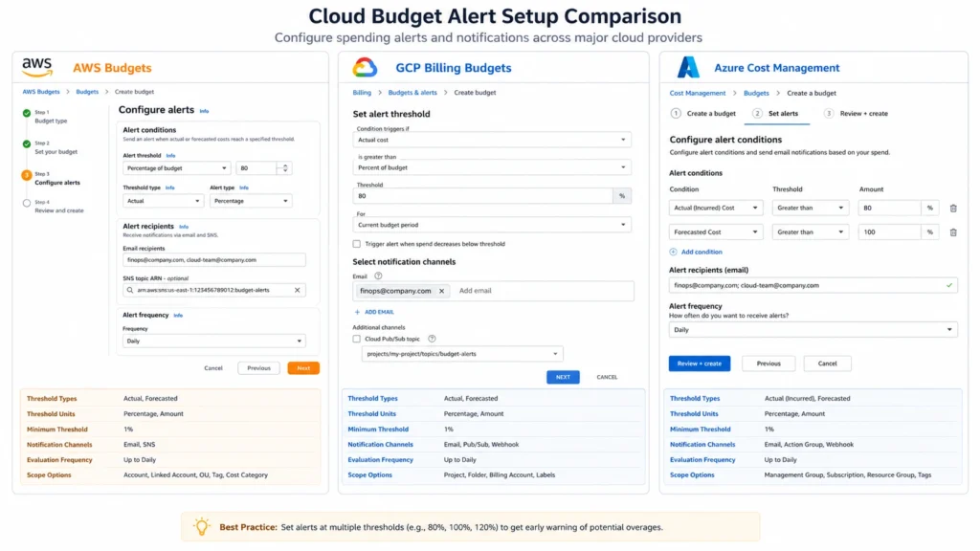Enable Trigger alert when spend decreases checkbox

coord(356,244)
